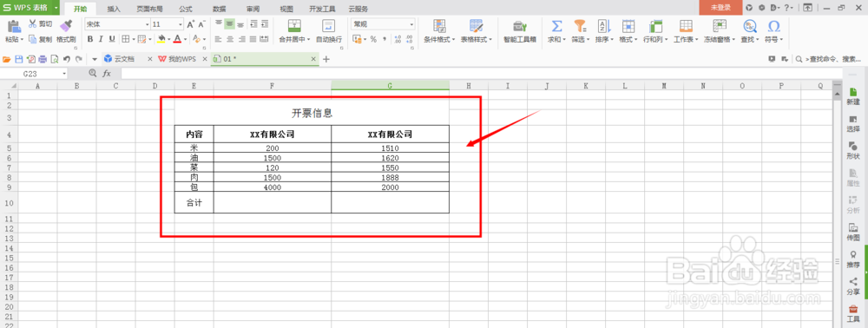
Task: Click the cell borders icon
Action: pyautogui.click(x=125, y=39)
